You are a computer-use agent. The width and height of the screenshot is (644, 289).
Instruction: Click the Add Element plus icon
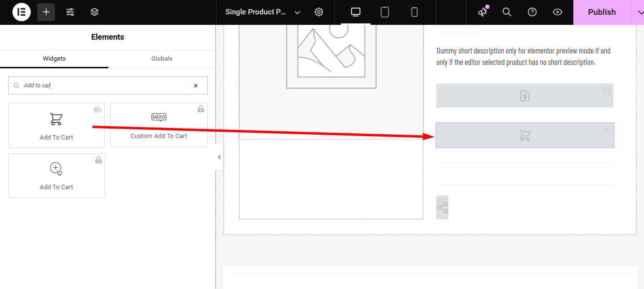pyautogui.click(x=46, y=12)
